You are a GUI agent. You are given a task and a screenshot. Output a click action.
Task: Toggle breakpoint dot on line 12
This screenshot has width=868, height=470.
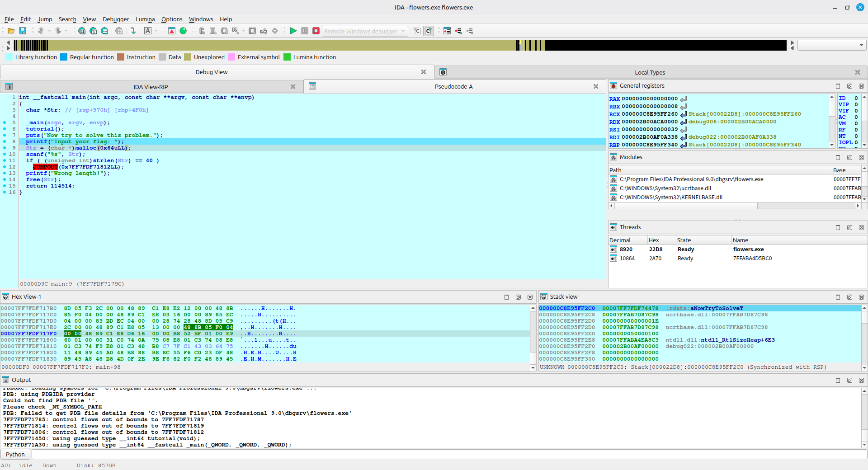click(x=5, y=167)
